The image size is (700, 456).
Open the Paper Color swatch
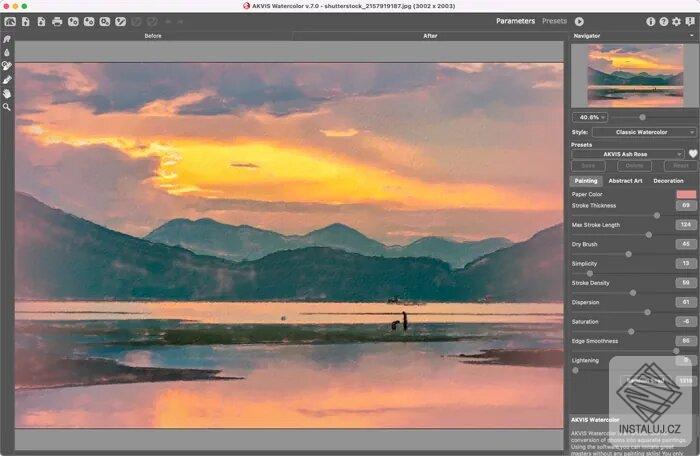pos(686,194)
